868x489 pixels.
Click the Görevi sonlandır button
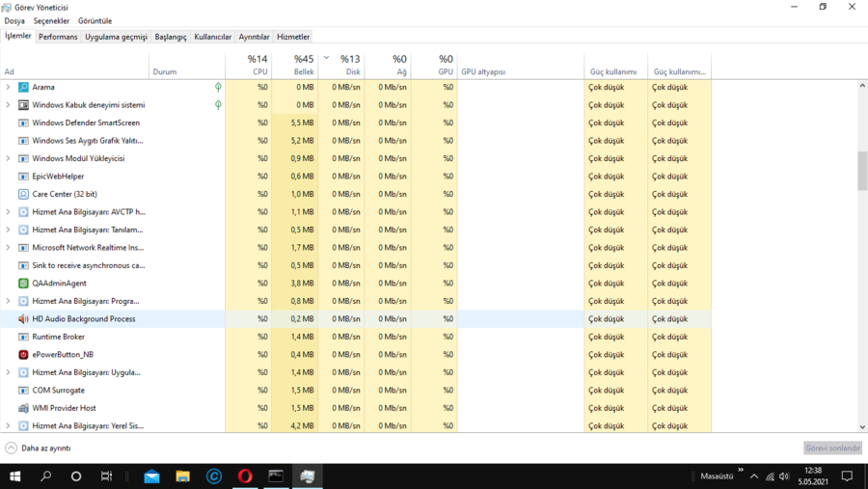pyautogui.click(x=832, y=448)
